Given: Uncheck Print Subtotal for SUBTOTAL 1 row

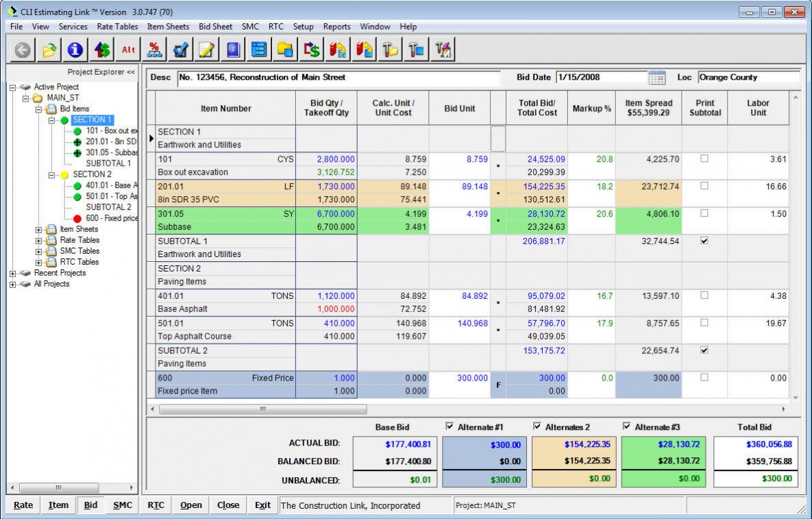Looking at the screenshot, I should (704, 241).
